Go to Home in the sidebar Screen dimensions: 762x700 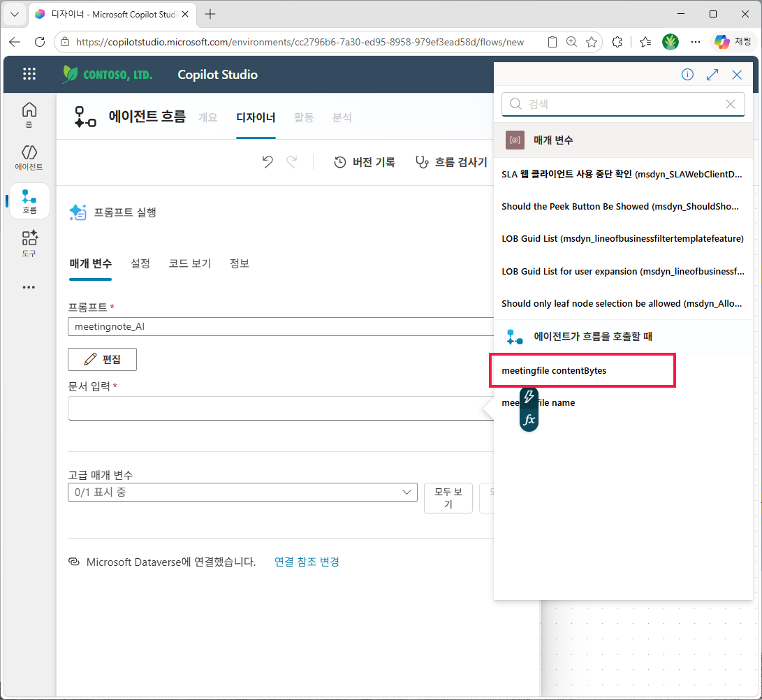pyautogui.click(x=29, y=115)
